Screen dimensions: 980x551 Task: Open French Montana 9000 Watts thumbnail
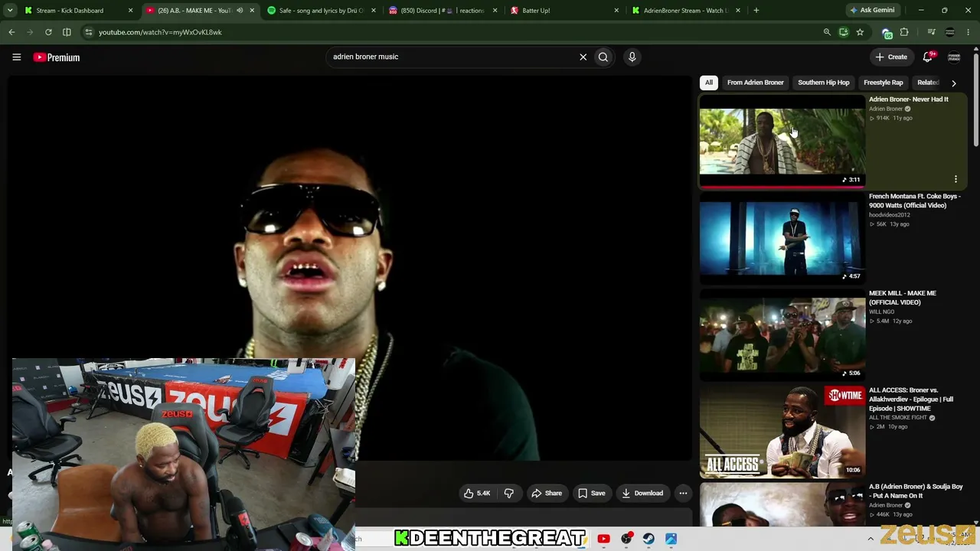[x=782, y=238]
